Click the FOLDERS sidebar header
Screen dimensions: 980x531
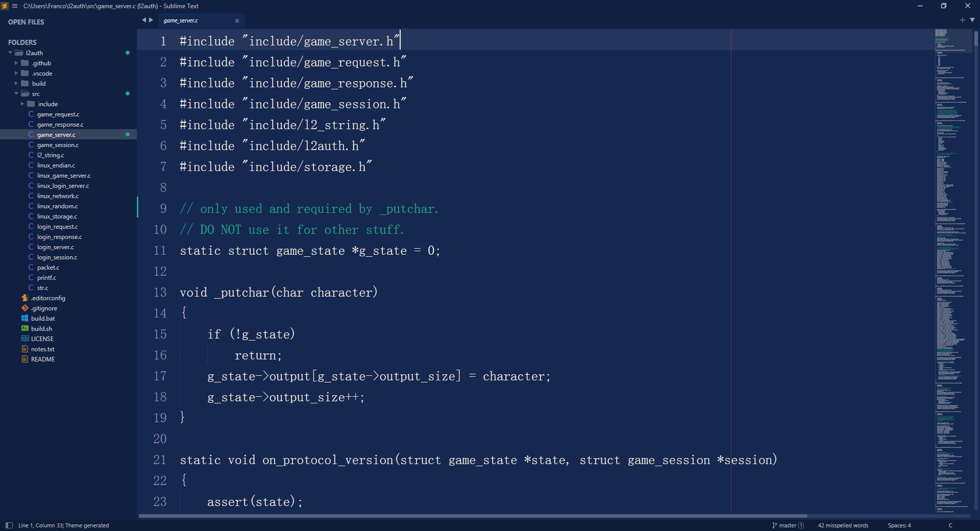tap(22, 42)
